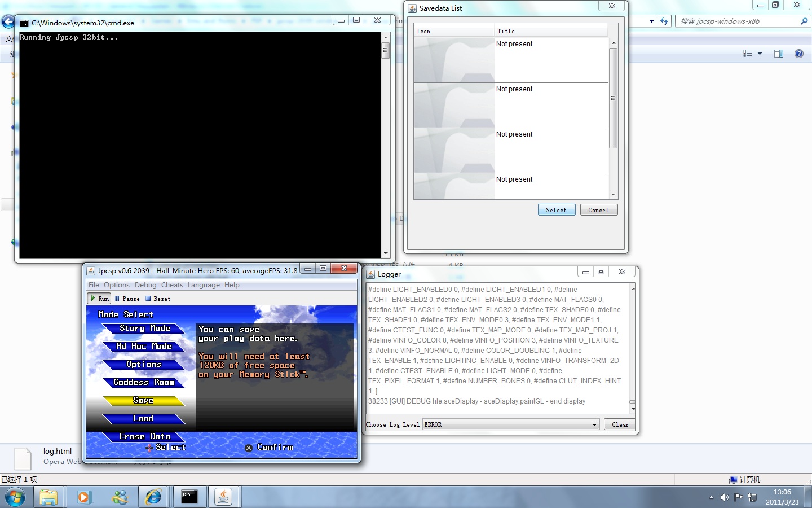Click the Java taskbar icon
Image resolution: width=812 pixels, height=508 pixels.
tap(223, 497)
